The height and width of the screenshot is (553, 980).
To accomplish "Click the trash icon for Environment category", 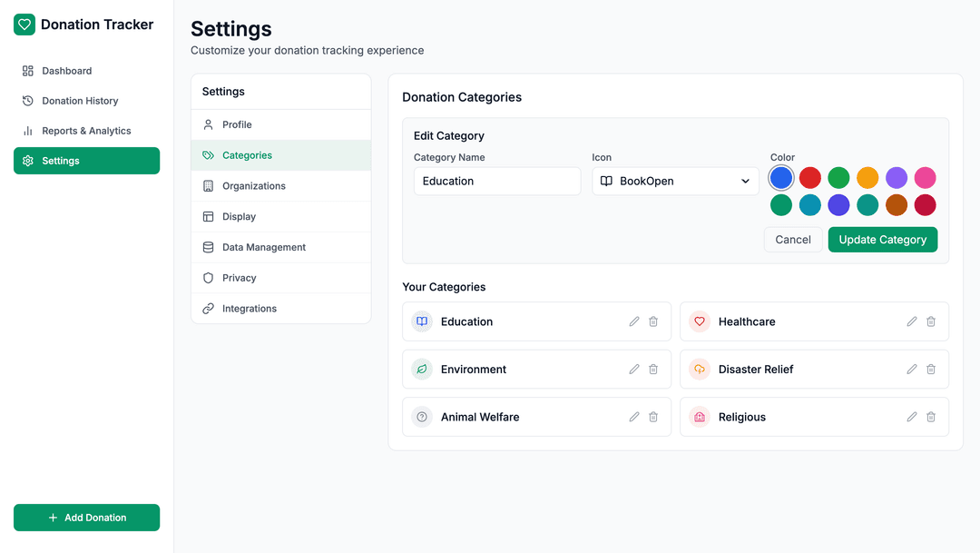I will point(653,370).
